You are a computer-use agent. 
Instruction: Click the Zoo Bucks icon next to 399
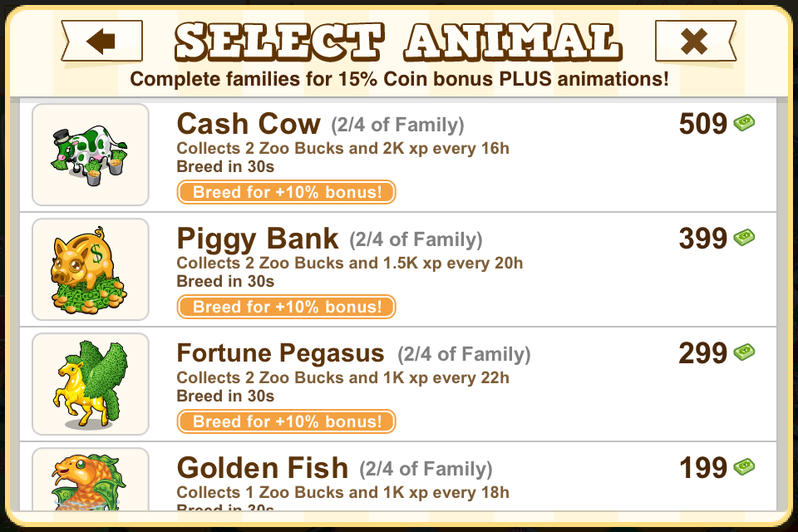744,237
